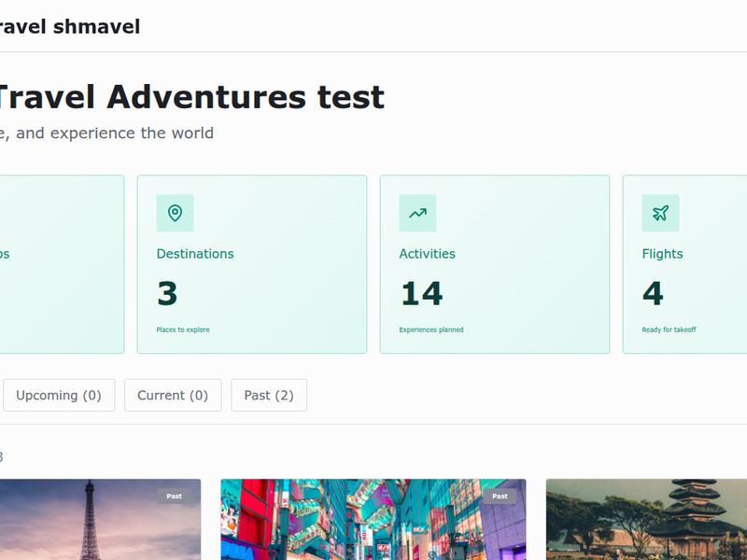Click the Destinations count number 3

[167, 294]
